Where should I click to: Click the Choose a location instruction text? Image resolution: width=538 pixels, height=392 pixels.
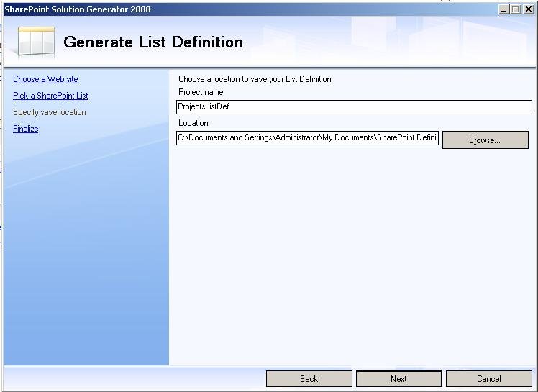(255, 79)
